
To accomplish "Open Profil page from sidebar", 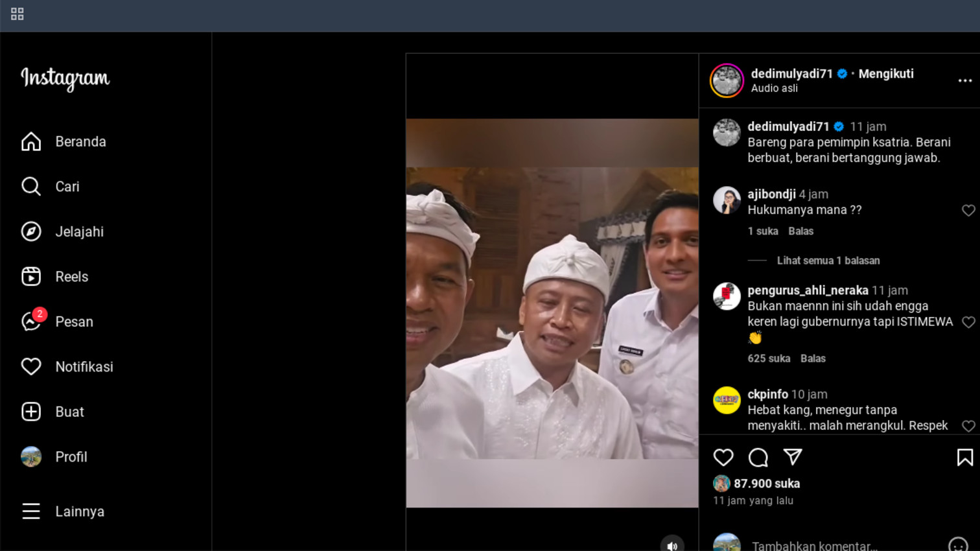I will coord(54,457).
